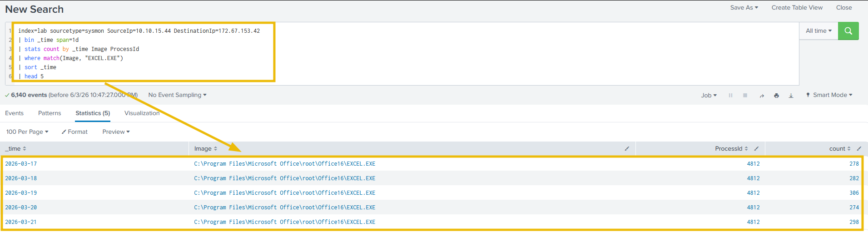Click the count value 306
The width and height of the screenshot is (868, 233).
(854, 193)
